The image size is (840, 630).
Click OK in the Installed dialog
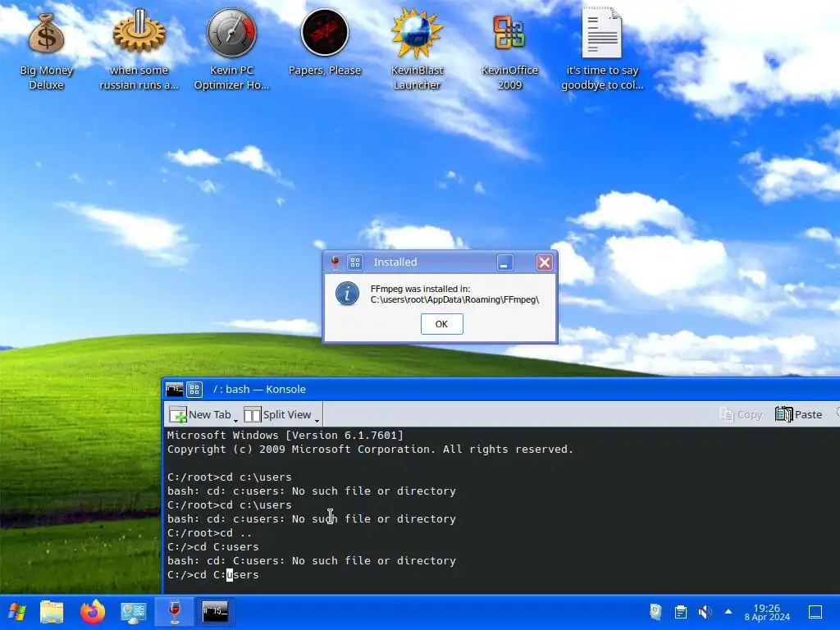click(x=441, y=324)
